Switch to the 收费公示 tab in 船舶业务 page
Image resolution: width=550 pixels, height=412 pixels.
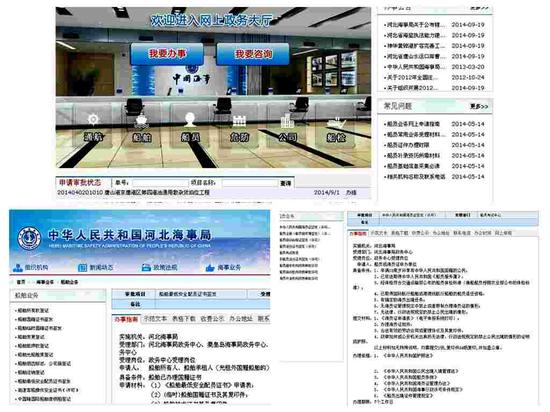click(212, 319)
